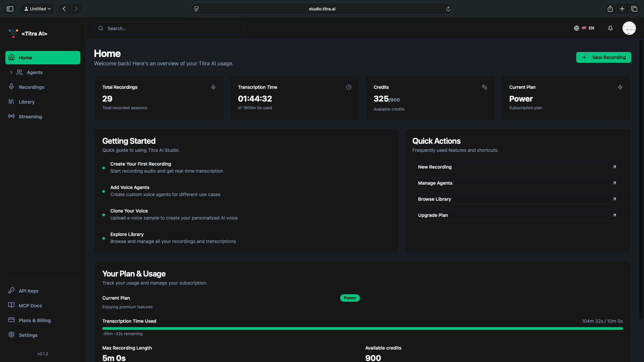Open the Home page in sidebar
The width and height of the screenshot is (644, 362).
43,58
